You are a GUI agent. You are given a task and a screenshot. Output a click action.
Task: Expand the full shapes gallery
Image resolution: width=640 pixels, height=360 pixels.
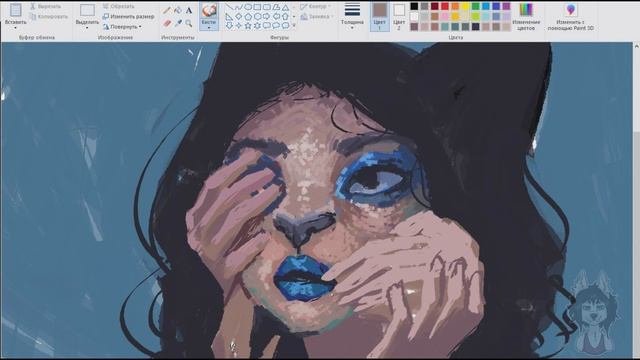click(294, 25)
